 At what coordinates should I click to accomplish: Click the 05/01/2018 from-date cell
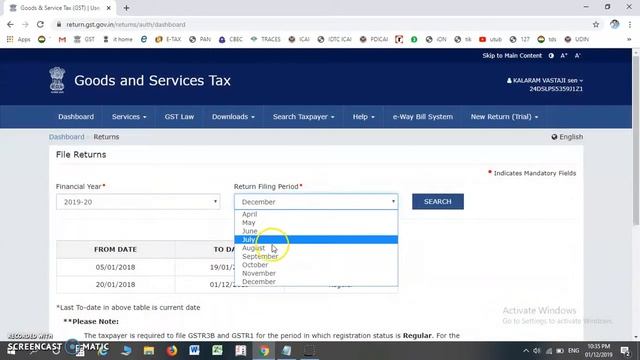pos(116,267)
